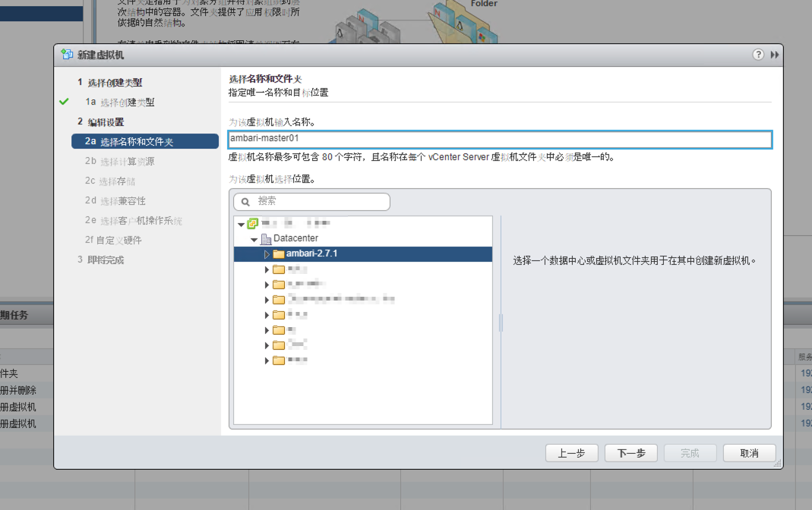Click the splitter handle between tree and details
Image resolution: width=812 pixels, height=510 pixels.
point(501,323)
